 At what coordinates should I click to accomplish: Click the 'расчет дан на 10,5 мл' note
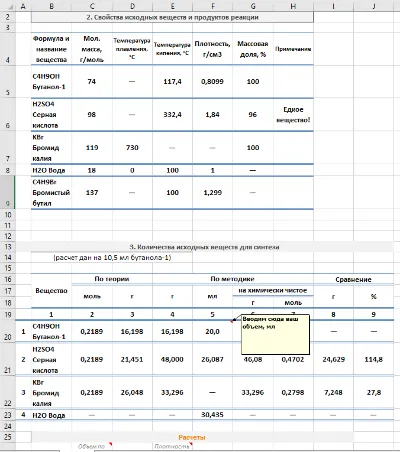pyautogui.click(x=112, y=257)
